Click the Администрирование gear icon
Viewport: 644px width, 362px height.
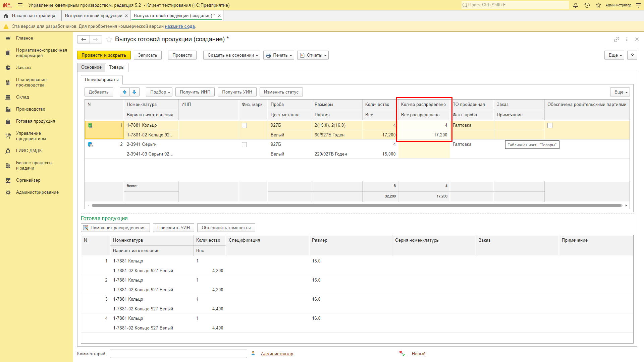click(8, 192)
